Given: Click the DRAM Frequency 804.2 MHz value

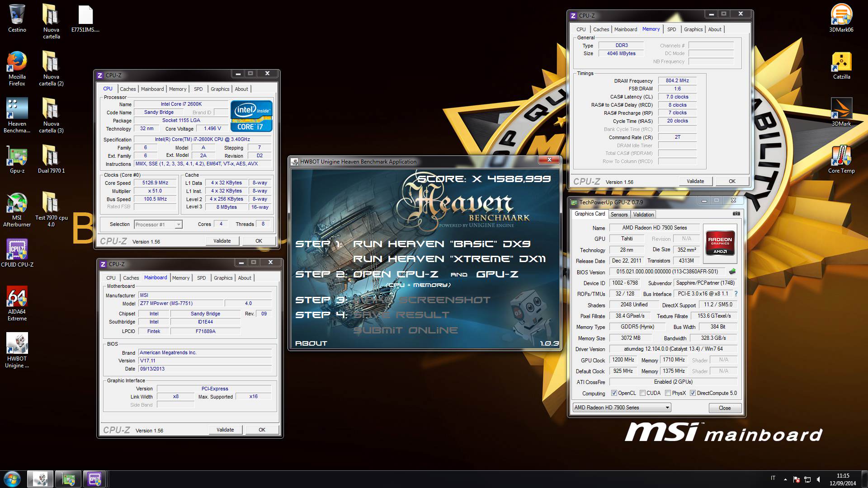Looking at the screenshot, I should coord(677,81).
